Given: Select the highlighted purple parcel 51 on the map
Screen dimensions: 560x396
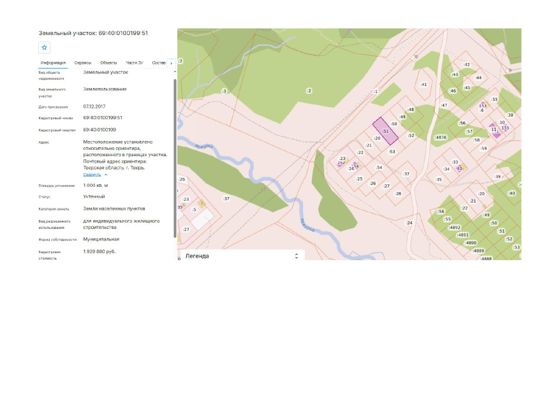Looking at the screenshot, I should click(x=385, y=131).
